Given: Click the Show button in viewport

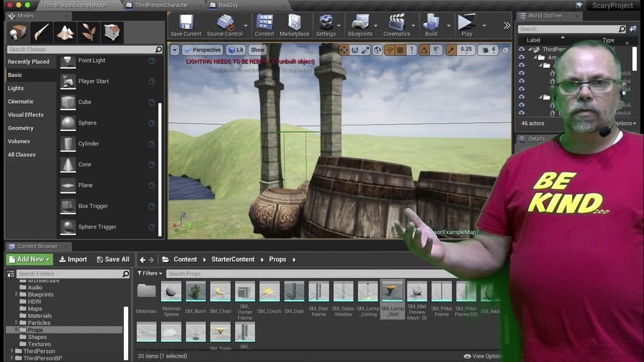Looking at the screenshot, I should (x=258, y=50).
